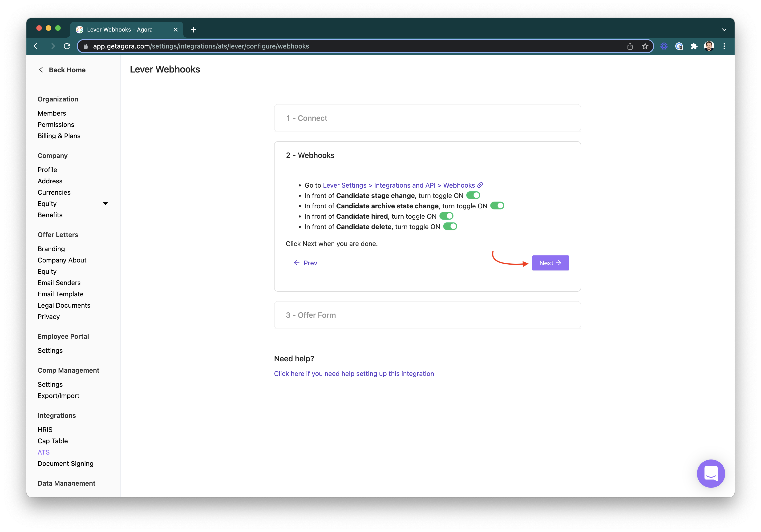Select the Lever Webhooks - Agora tab
The width and height of the screenshot is (761, 532).
pyautogui.click(x=126, y=30)
